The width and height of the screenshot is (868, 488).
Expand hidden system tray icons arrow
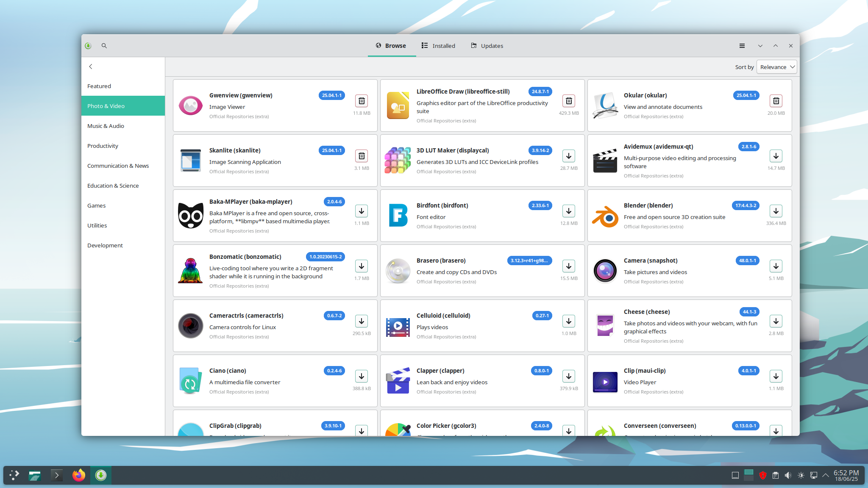coord(826,475)
